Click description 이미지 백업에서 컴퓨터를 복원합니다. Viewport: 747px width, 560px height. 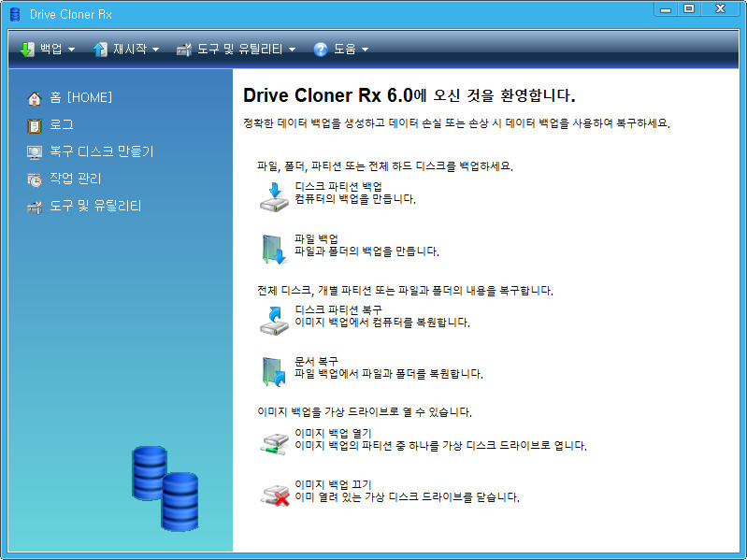coord(382,323)
